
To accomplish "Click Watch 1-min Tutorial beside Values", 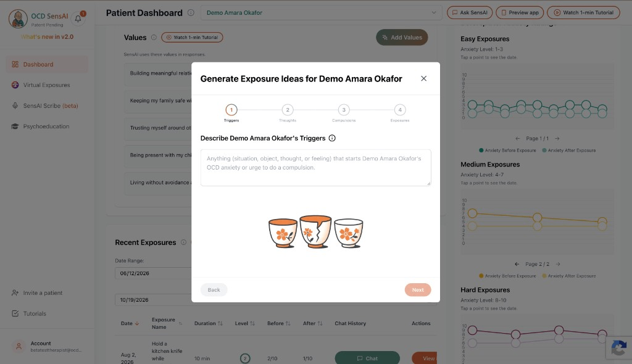I will click(192, 38).
